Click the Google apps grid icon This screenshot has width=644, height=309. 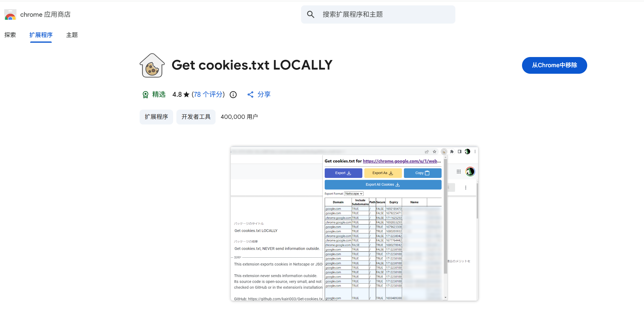(459, 172)
